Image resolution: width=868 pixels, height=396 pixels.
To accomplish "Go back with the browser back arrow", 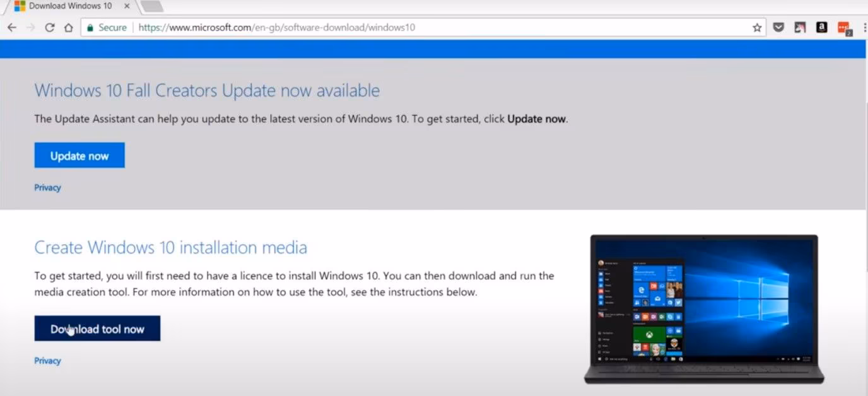I will pos(12,28).
